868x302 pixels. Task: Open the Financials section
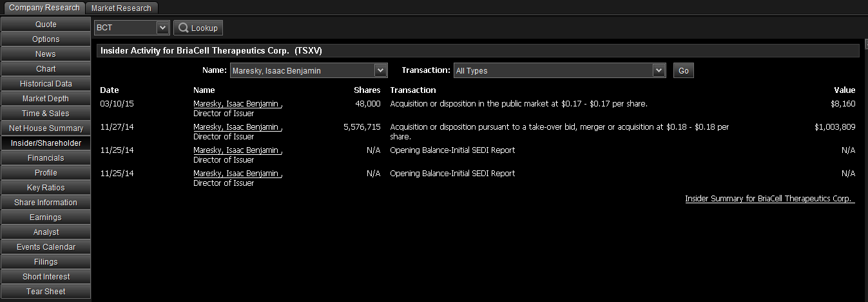(46, 158)
